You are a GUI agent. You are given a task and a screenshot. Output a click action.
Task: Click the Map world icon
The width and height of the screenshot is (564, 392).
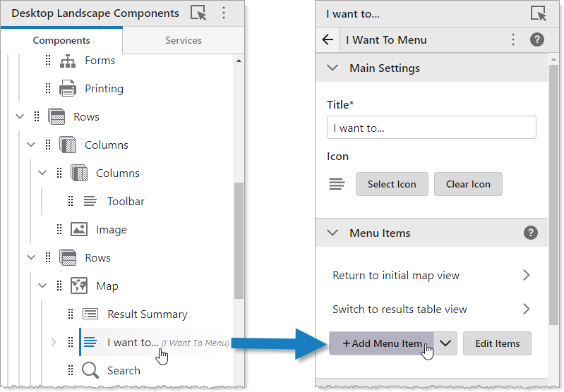click(x=79, y=286)
